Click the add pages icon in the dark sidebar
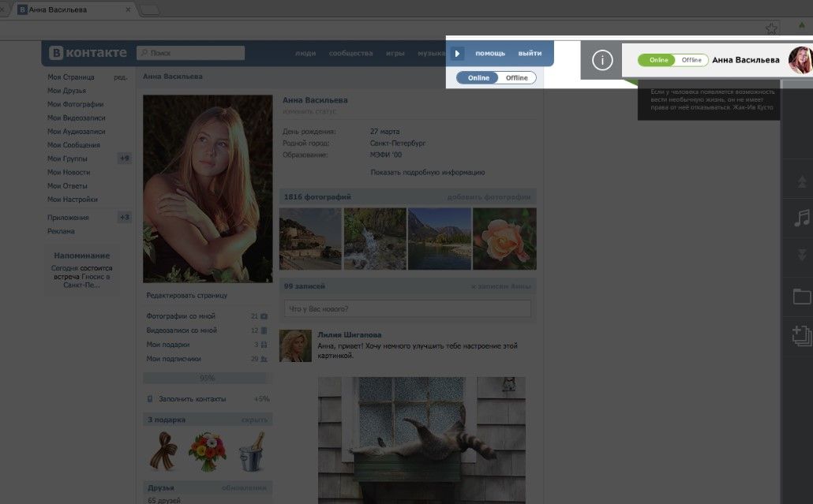Viewport: 813px width, 504px height. (x=802, y=336)
